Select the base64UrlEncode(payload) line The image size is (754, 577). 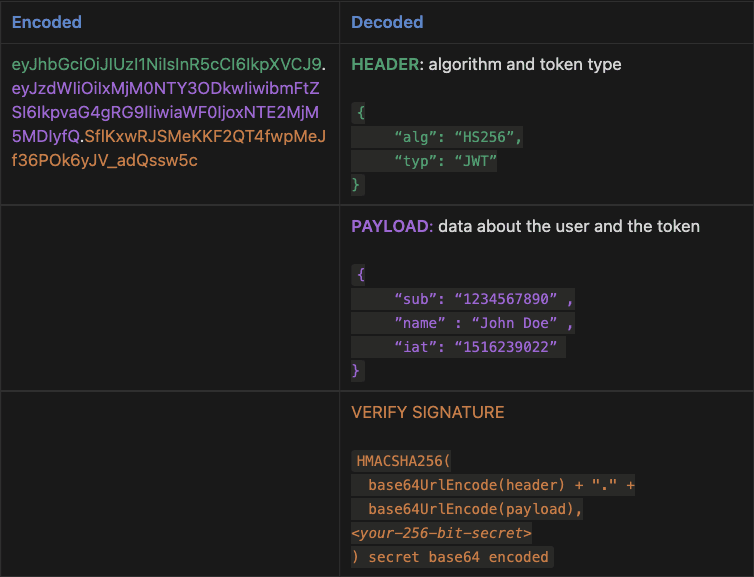tap(475, 509)
